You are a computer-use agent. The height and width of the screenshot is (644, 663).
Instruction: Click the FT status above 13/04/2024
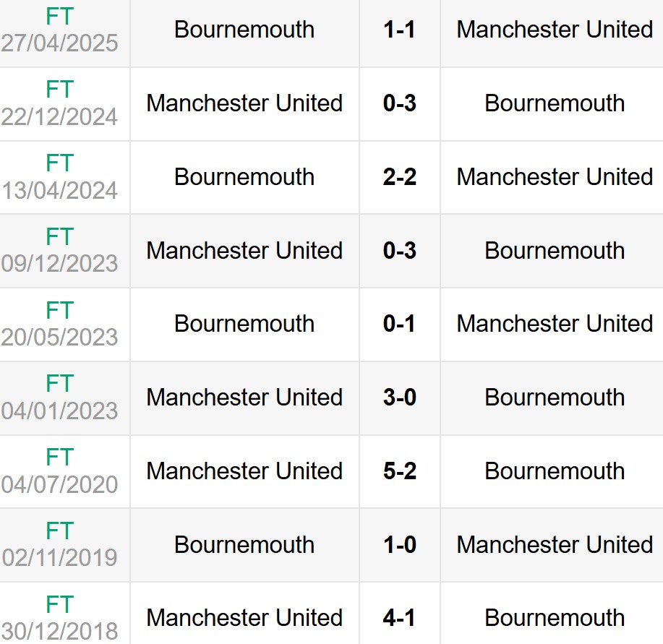[x=59, y=163]
